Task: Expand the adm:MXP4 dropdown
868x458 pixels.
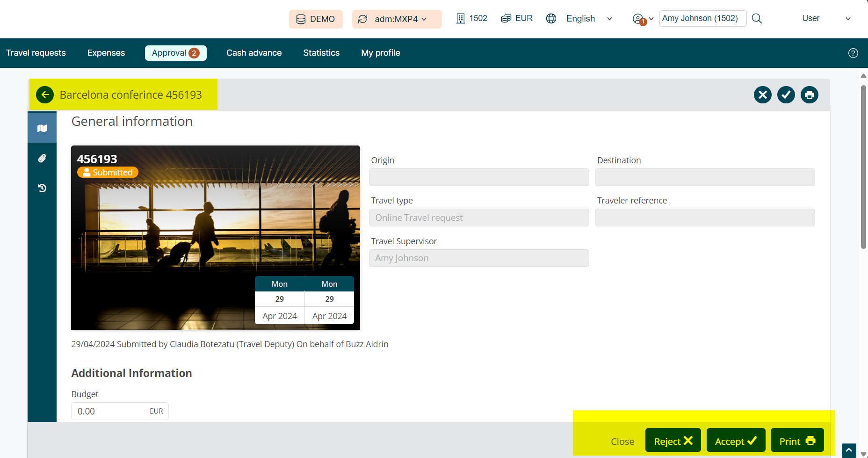Action: click(397, 19)
